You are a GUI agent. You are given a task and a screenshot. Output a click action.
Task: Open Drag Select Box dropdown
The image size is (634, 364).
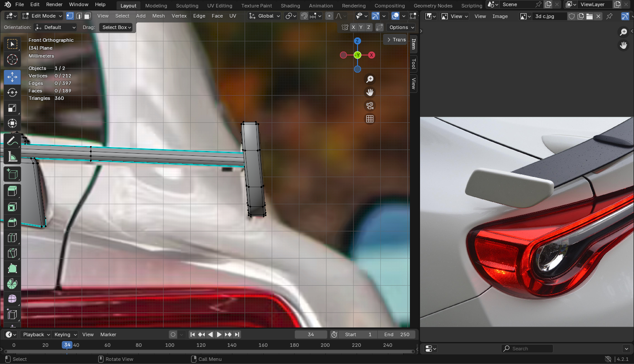pos(115,27)
